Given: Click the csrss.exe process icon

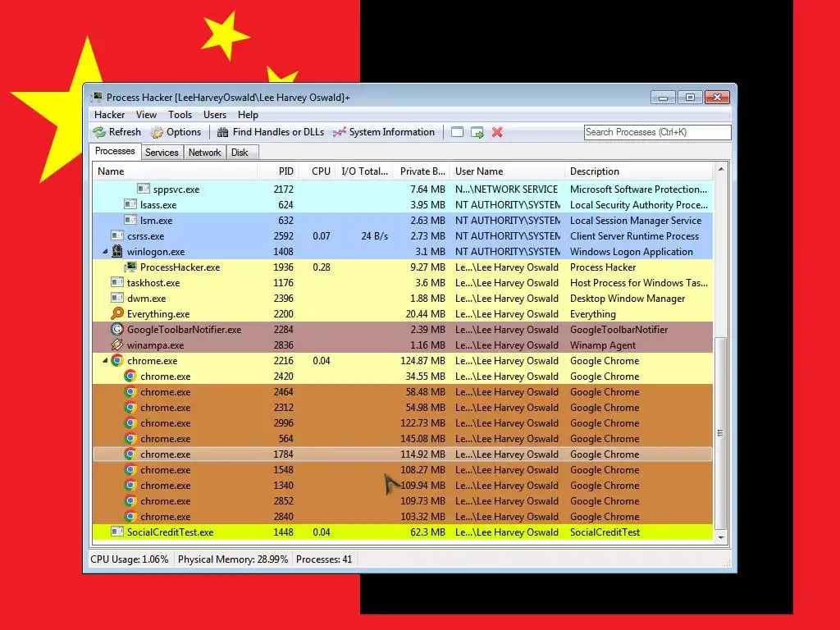Looking at the screenshot, I should 117,235.
